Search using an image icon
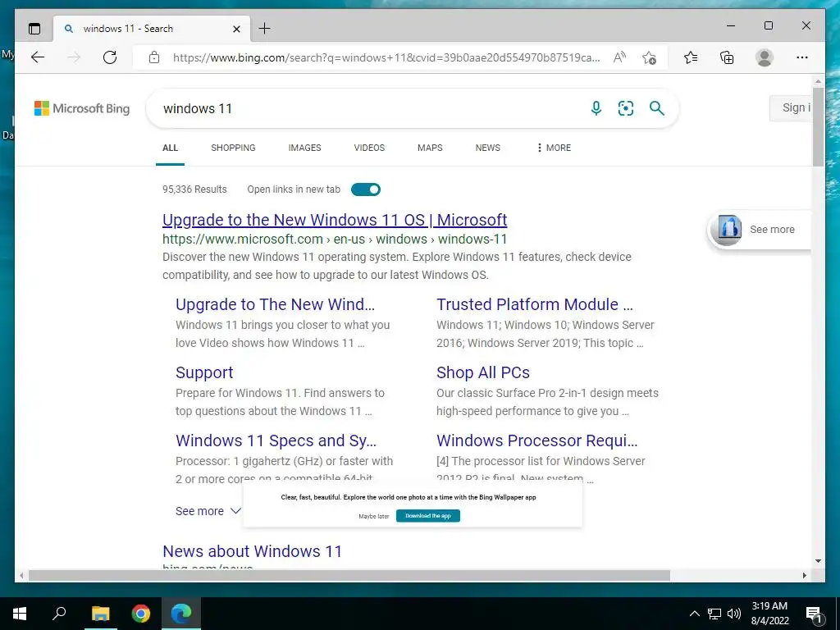 point(626,108)
